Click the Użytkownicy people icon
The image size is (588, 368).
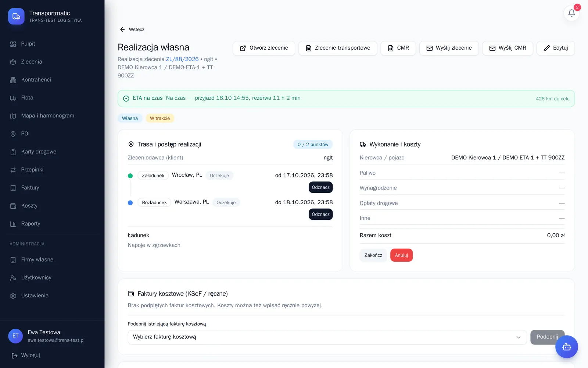[13, 278]
